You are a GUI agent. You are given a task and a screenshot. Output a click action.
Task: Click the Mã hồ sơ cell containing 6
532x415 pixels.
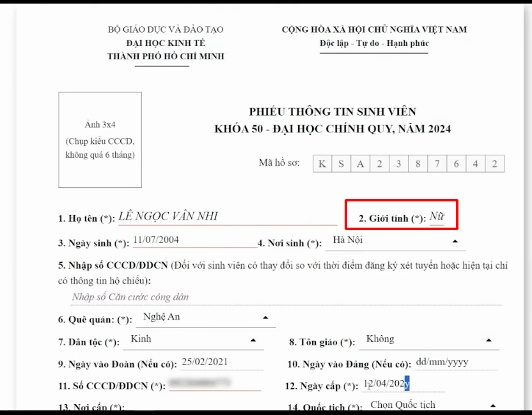pos(457,164)
